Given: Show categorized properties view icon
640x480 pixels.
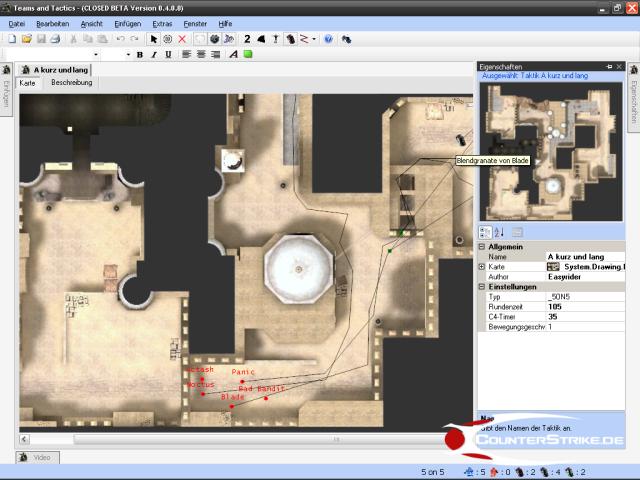Looking at the screenshot, I should point(485,233).
